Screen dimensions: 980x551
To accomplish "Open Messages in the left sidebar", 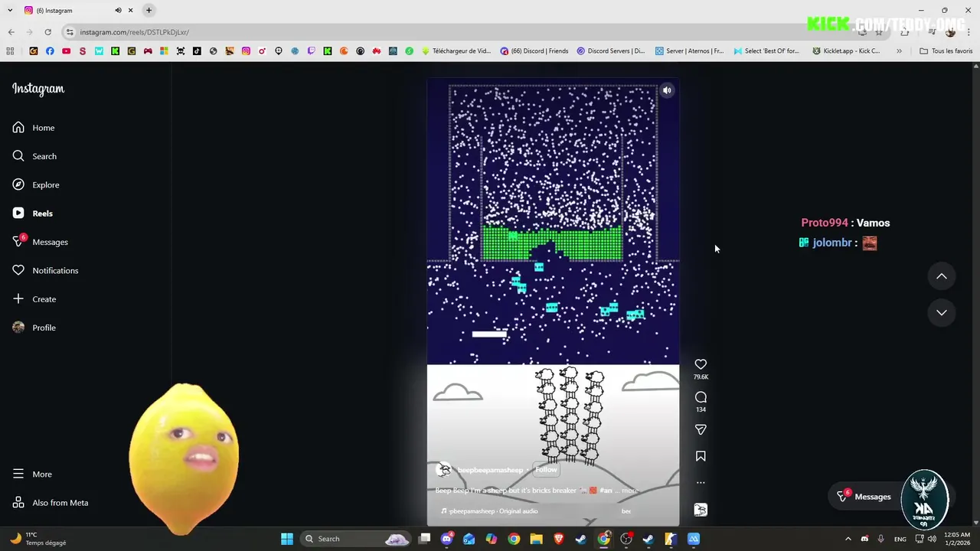I will click(x=41, y=242).
